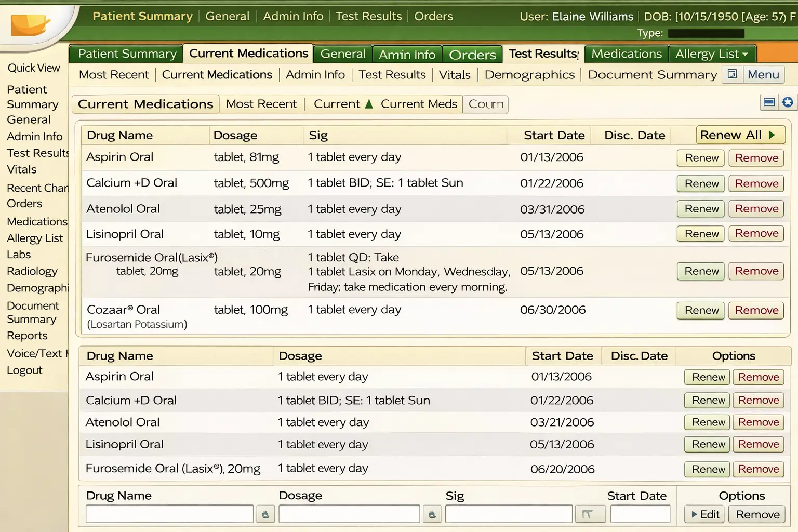Open the Allergy List dropdown
Screen dimensions: 798x532
tap(712, 54)
